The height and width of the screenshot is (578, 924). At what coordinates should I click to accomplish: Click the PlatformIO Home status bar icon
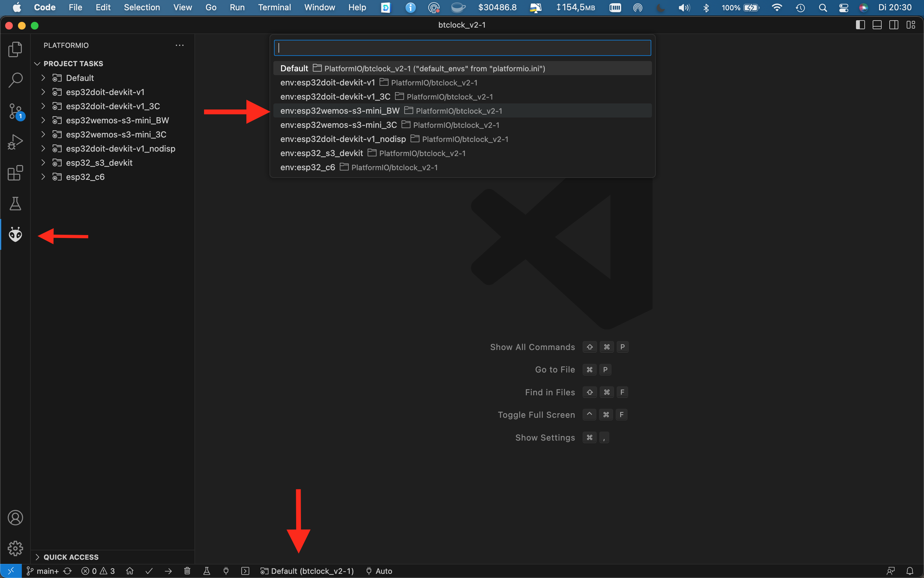(130, 571)
